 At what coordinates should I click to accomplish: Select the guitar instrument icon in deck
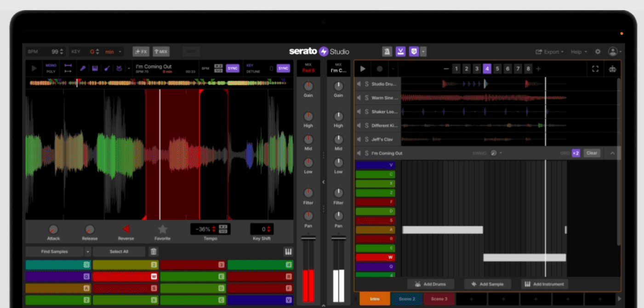click(107, 69)
